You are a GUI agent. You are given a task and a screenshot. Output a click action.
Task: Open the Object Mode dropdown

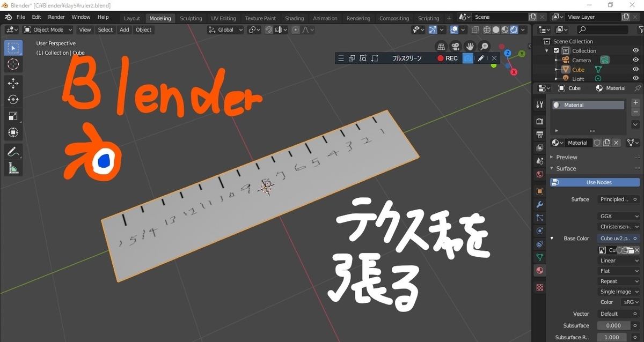click(48, 30)
